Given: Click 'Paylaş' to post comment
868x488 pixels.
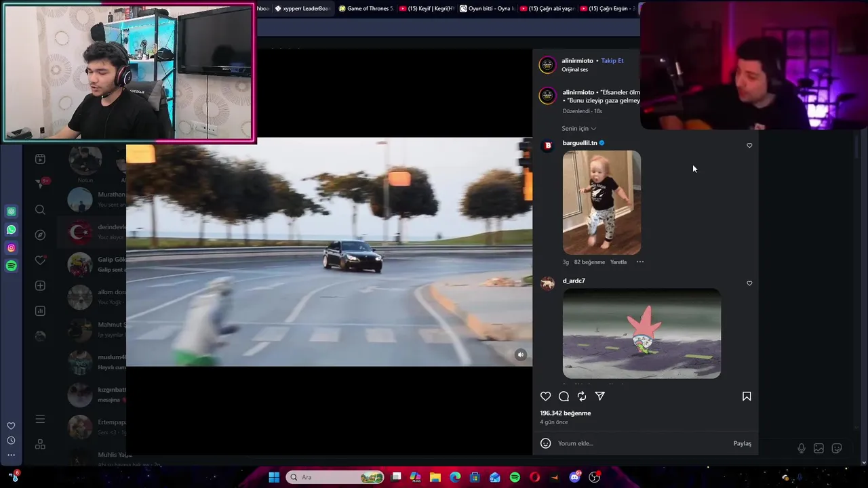Looking at the screenshot, I should click(742, 443).
